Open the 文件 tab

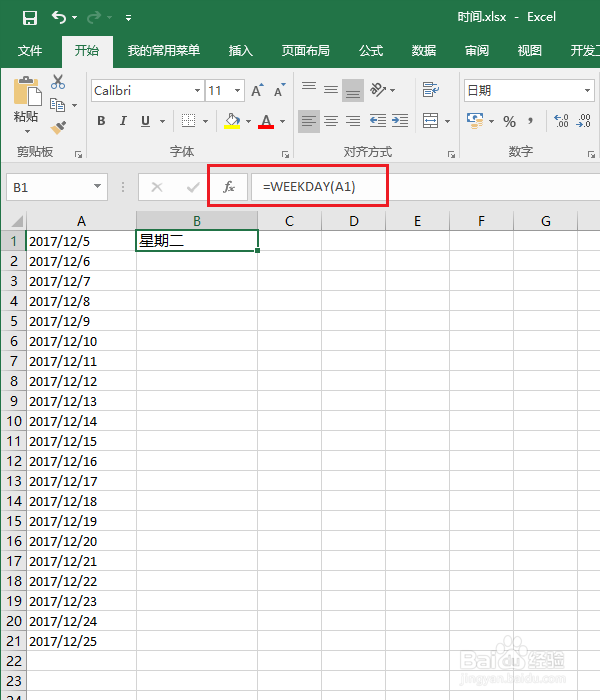pyautogui.click(x=30, y=51)
